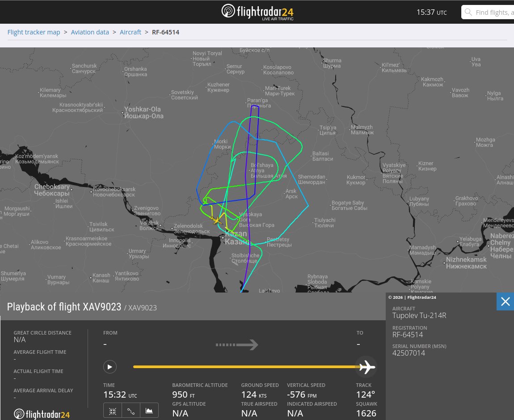The width and height of the screenshot is (514, 420).
Task: Click the Arsk town label on map
Action: [x=291, y=194]
